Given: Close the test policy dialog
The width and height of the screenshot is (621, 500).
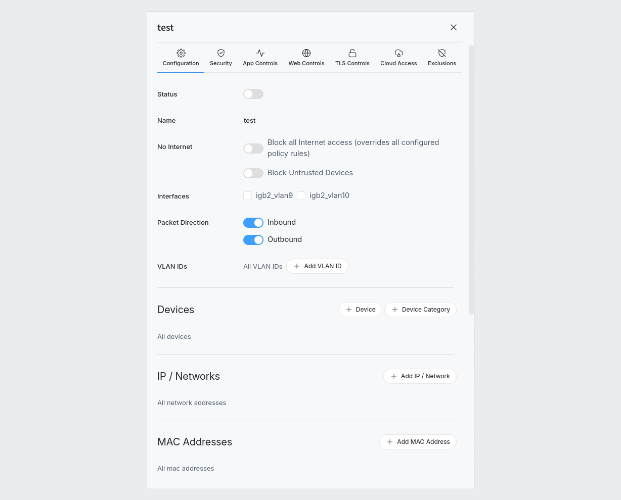Looking at the screenshot, I should point(453,28).
